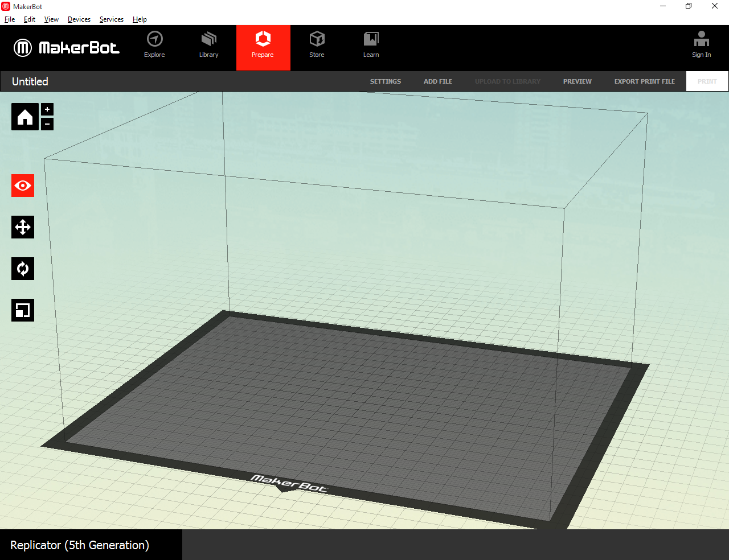Restore down the MakerBot window
Screen dimensions: 729x560
[x=689, y=6]
